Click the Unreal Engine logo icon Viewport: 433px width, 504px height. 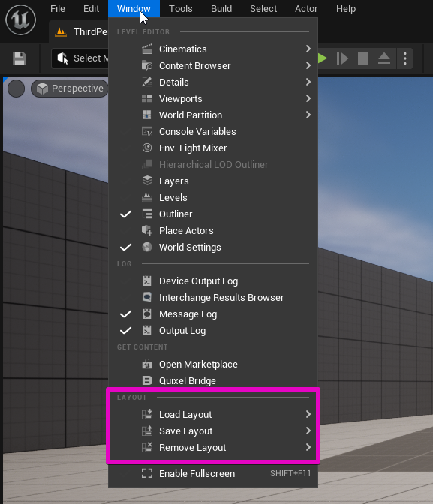pyautogui.click(x=20, y=20)
